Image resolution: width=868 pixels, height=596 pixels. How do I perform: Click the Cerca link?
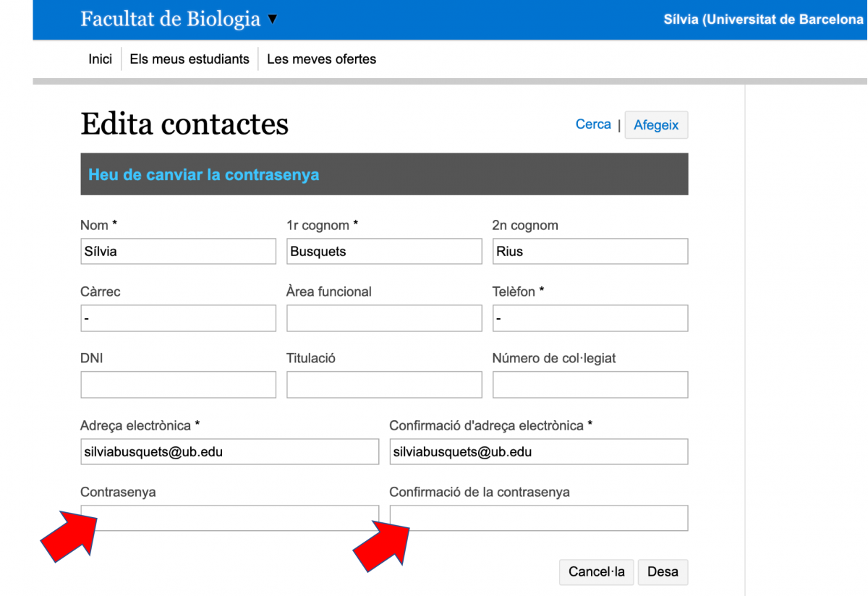click(x=593, y=124)
